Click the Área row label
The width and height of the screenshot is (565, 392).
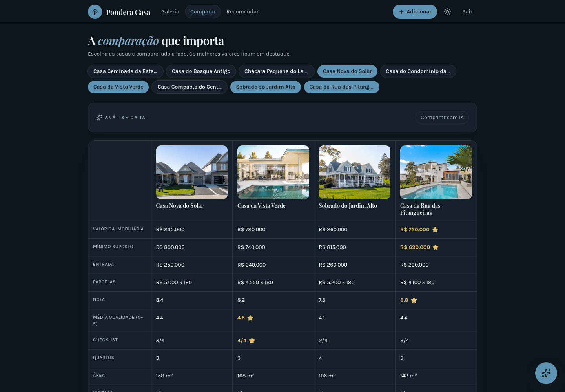pos(99,375)
